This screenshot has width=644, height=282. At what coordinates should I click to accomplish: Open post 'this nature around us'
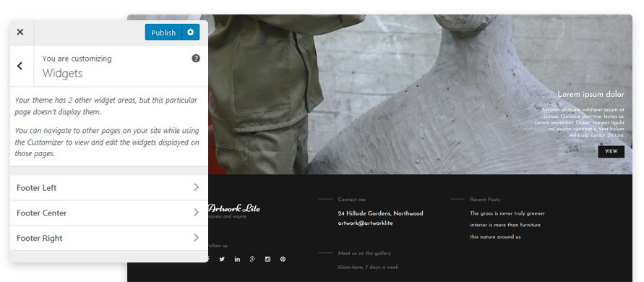[x=495, y=236]
